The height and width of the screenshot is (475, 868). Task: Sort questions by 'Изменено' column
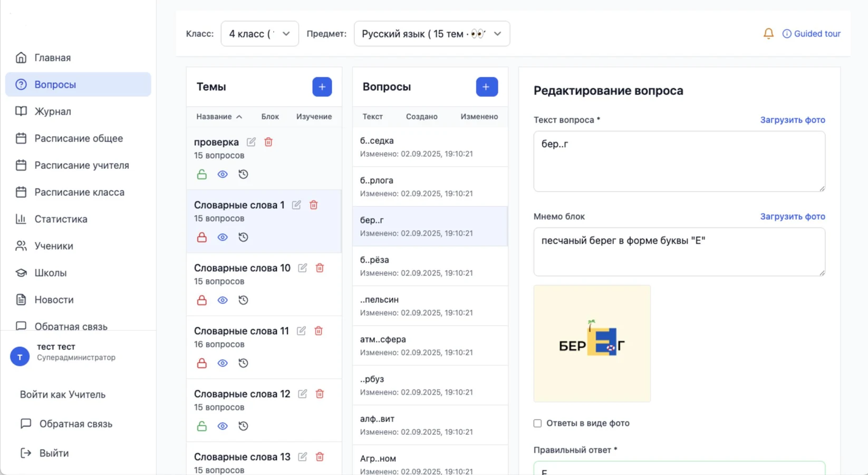[479, 117]
